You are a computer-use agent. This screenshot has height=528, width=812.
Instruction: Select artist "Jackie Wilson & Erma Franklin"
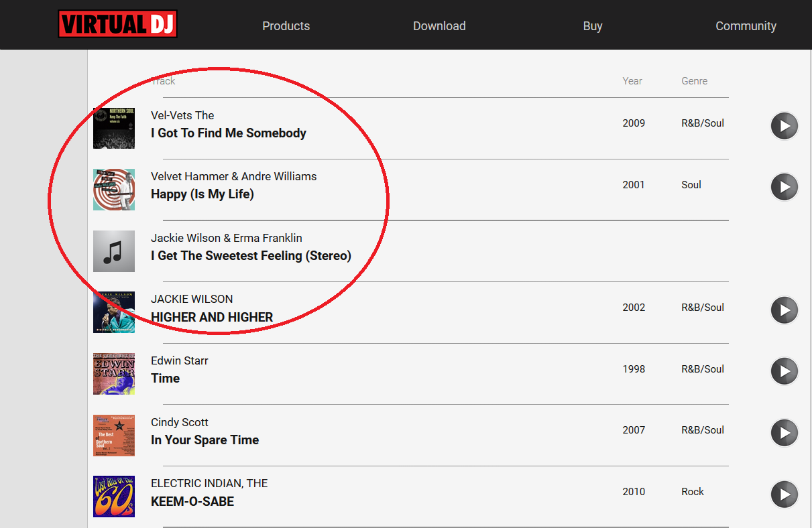tap(227, 238)
